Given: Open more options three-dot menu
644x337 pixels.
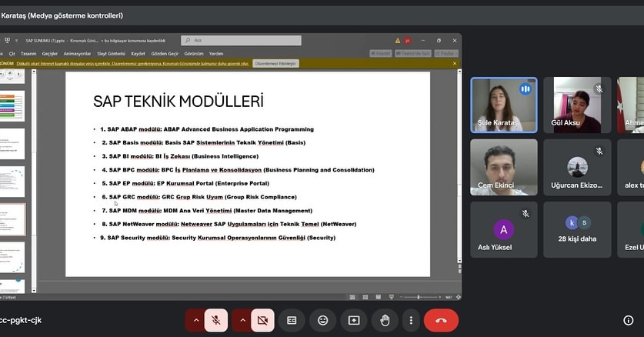Looking at the screenshot, I should point(411,320).
